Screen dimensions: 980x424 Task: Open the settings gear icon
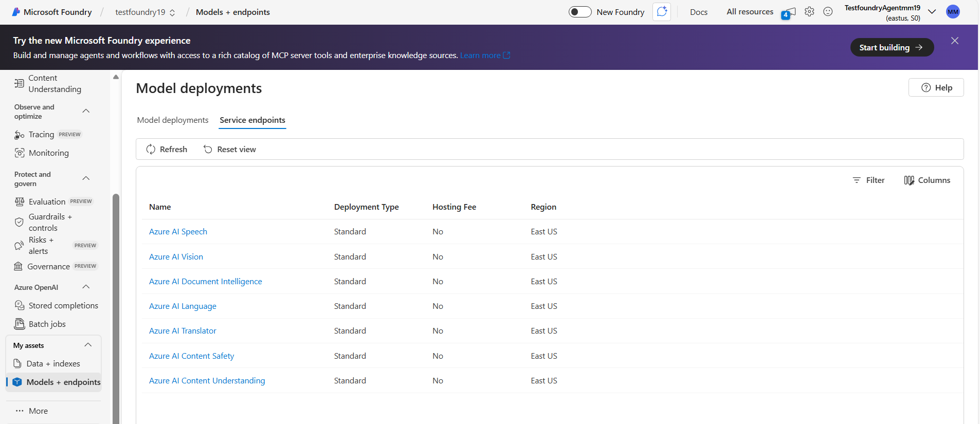coord(809,11)
